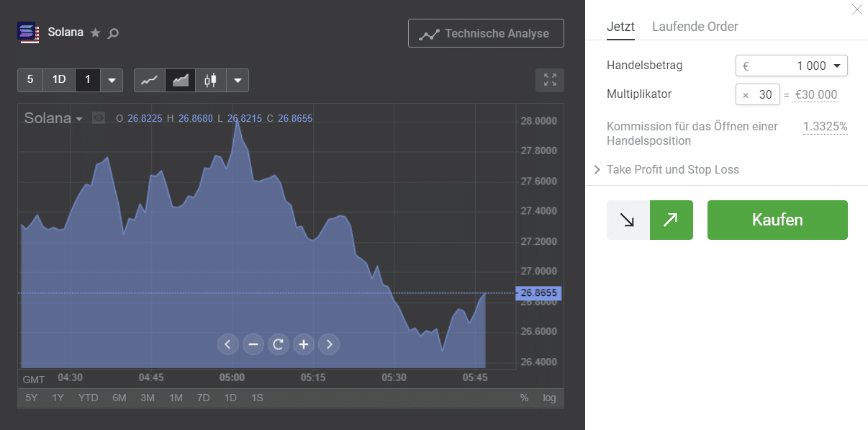Open chart type dropdown arrow

tap(238, 80)
